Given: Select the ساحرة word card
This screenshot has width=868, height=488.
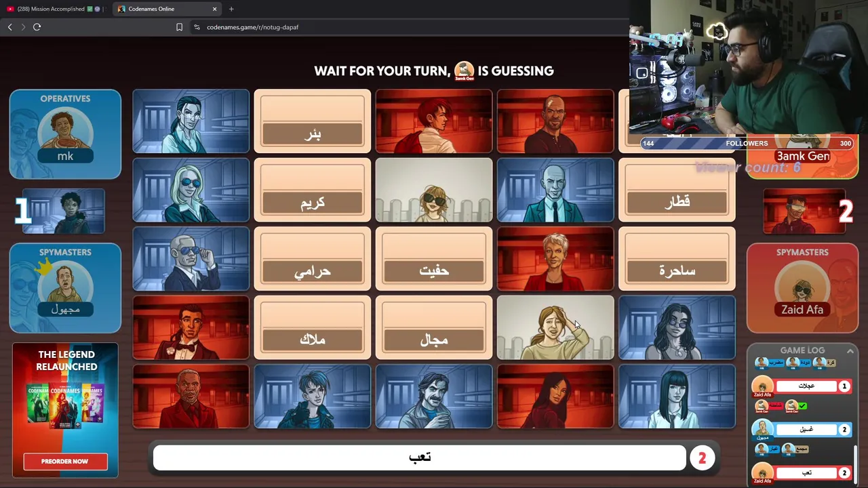Looking at the screenshot, I should coord(677,259).
